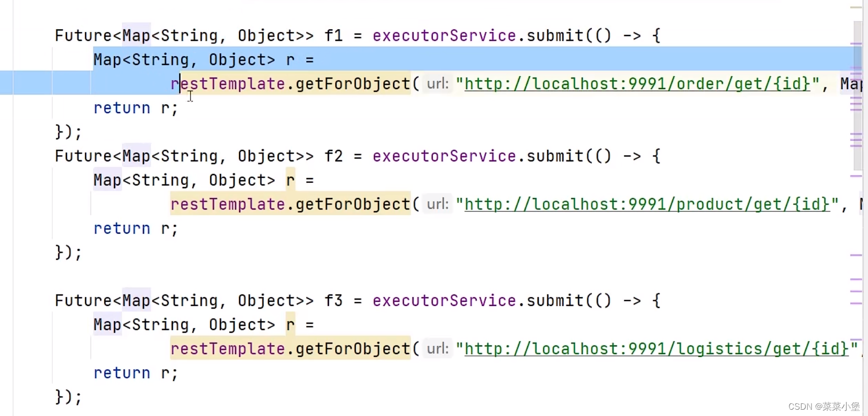Click the second 'return r;' statement
The height and width of the screenshot is (416, 868).
[136, 228]
